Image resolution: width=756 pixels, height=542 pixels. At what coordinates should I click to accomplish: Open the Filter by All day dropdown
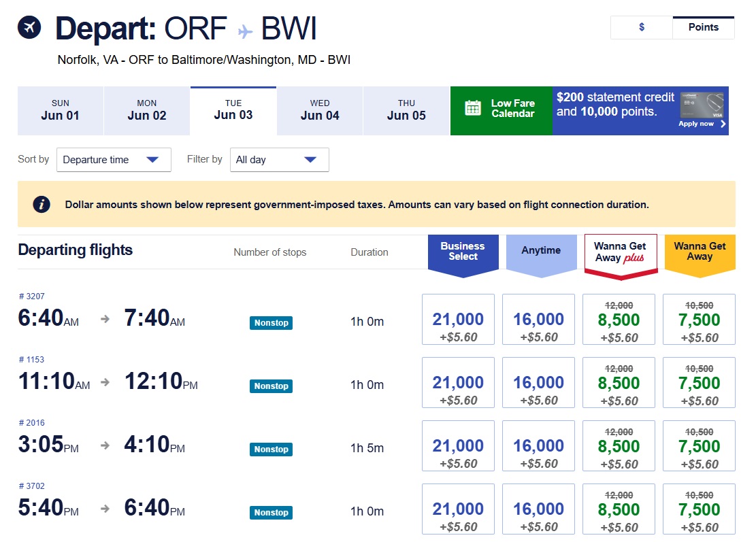pyautogui.click(x=280, y=159)
